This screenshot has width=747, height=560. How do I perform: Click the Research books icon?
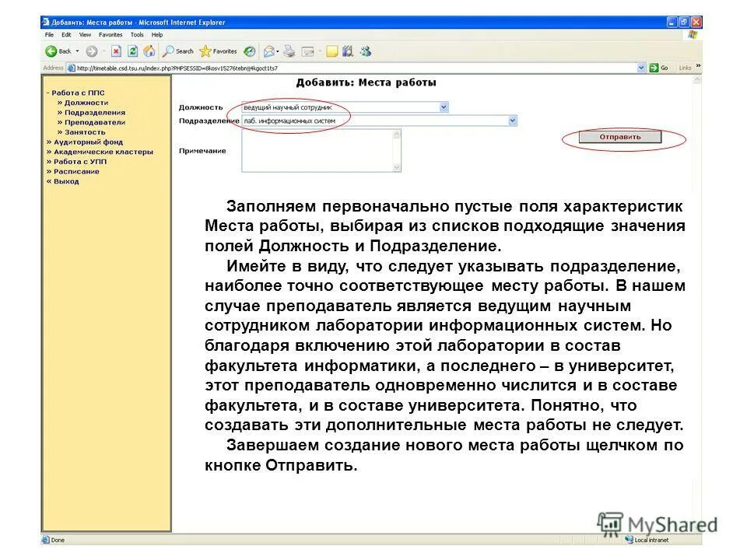(x=348, y=51)
